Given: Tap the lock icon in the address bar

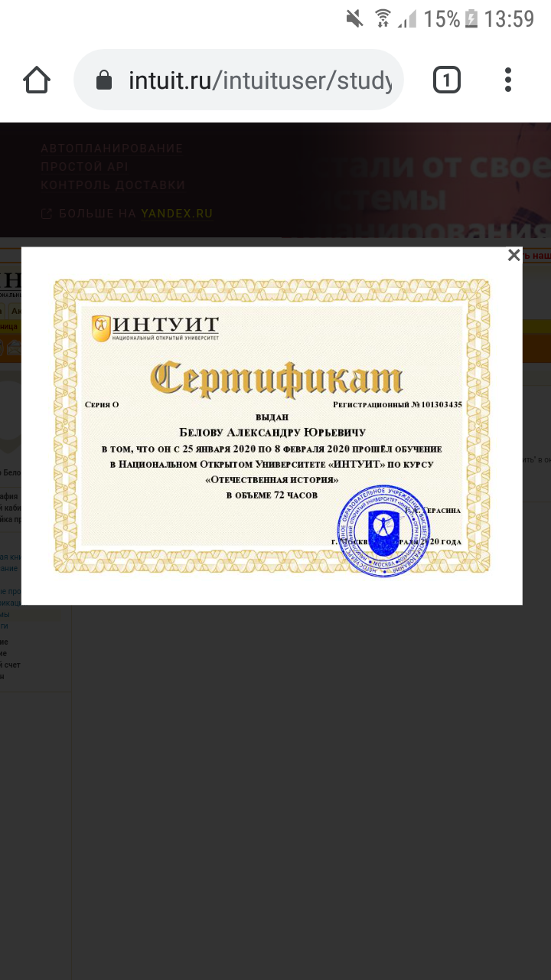Looking at the screenshot, I should point(103,80).
